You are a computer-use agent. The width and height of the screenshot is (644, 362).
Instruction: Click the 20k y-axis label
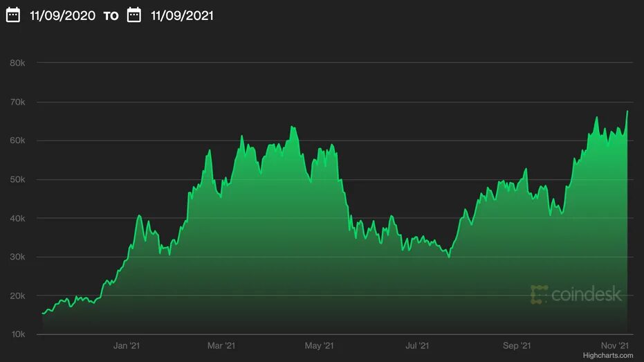[x=18, y=296]
